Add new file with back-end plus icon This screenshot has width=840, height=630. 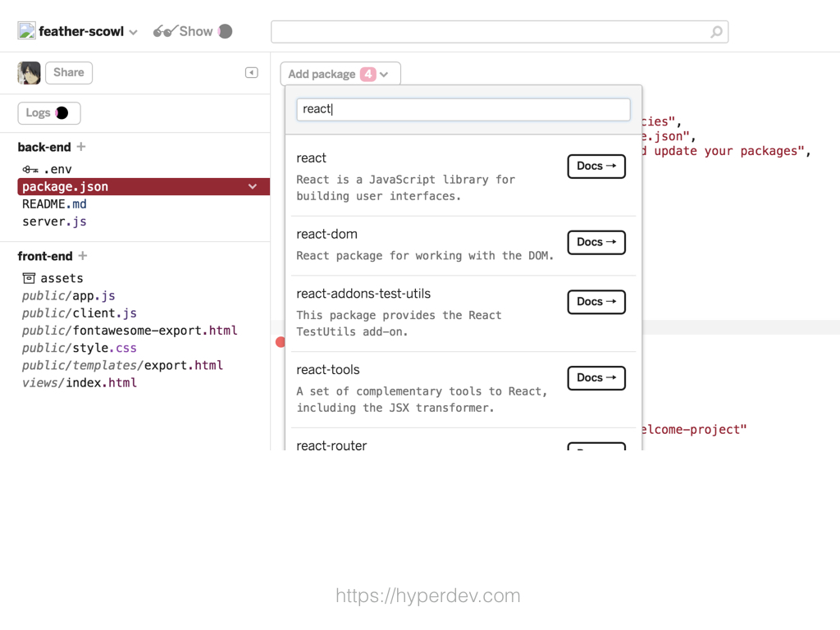coord(81,146)
